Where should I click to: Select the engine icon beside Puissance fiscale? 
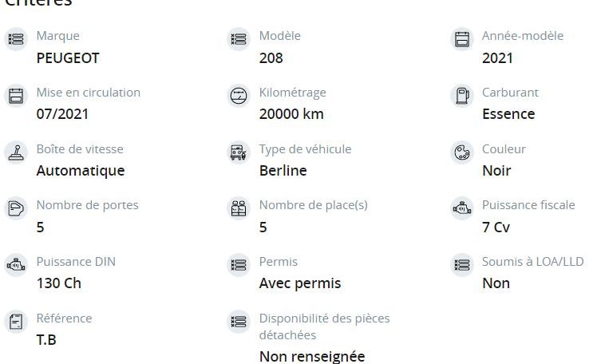tap(462, 208)
